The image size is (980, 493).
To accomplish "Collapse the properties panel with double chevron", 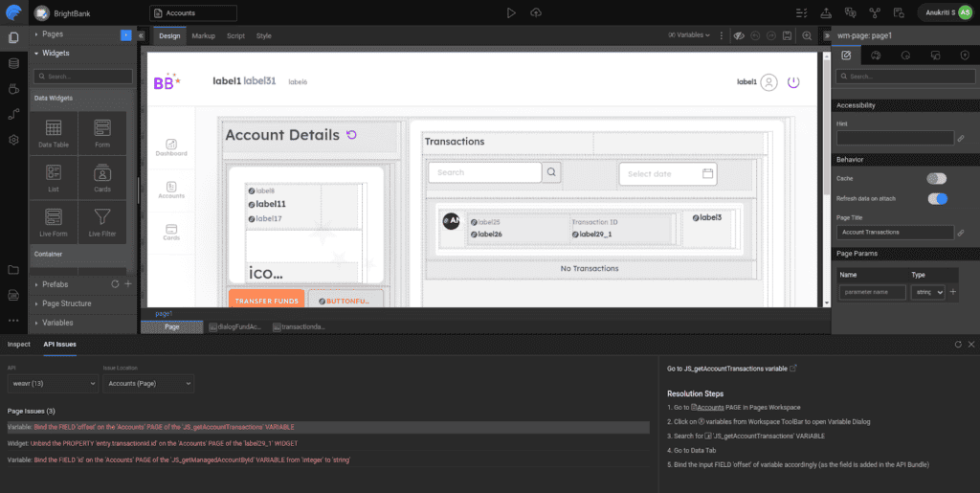I will point(827,35).
